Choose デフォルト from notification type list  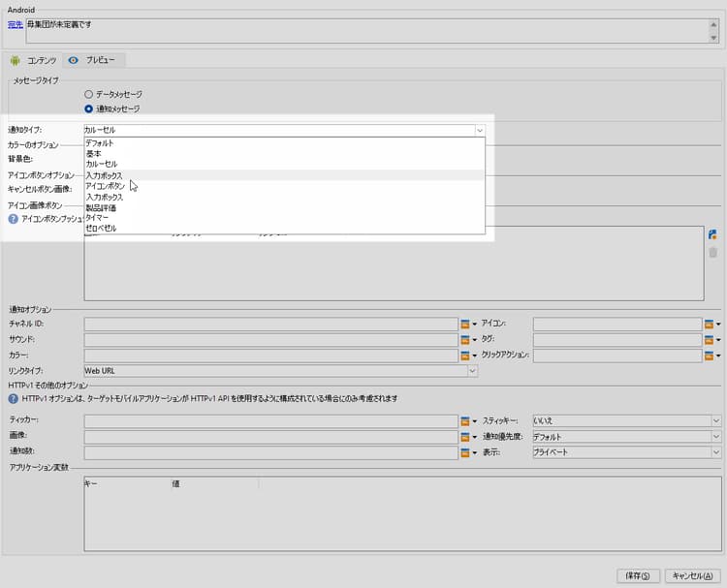point(284,143)
